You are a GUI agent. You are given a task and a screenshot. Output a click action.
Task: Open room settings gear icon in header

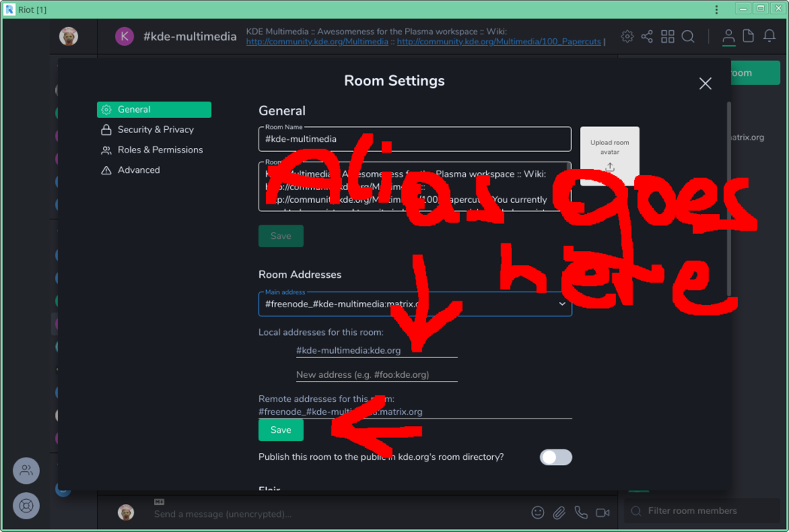pyautogui.click(x=627, y=37)
